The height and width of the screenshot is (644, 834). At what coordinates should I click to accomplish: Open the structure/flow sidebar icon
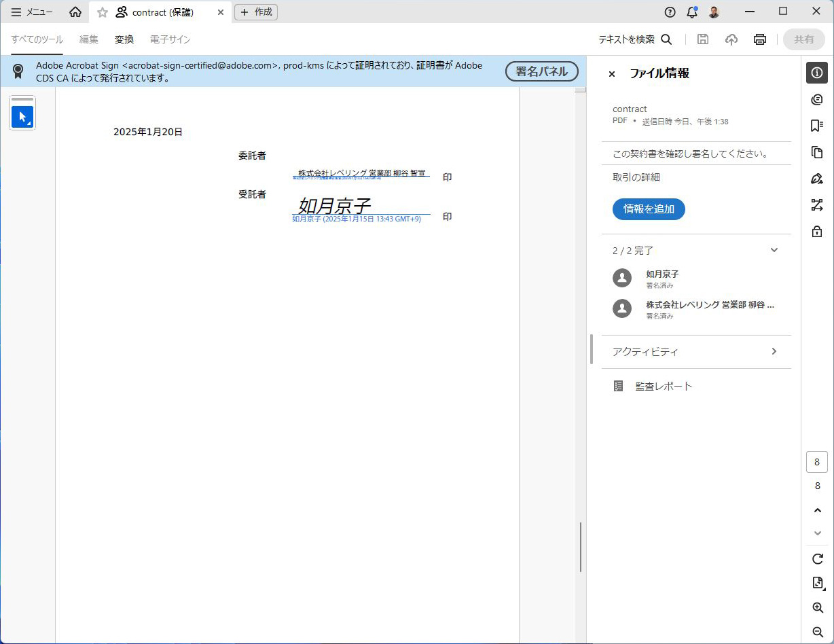click(x=817, y=205)
